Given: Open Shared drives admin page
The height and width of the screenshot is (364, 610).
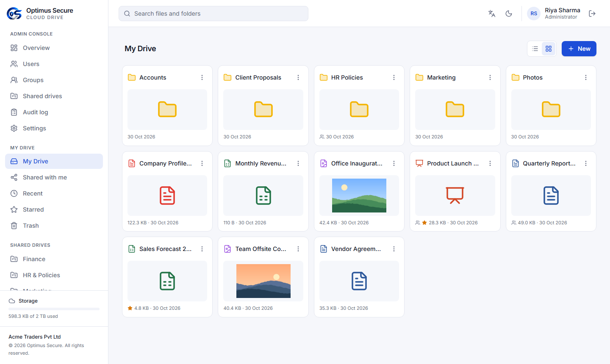Looking at the screenshot, I should click(x=54, y=96).
